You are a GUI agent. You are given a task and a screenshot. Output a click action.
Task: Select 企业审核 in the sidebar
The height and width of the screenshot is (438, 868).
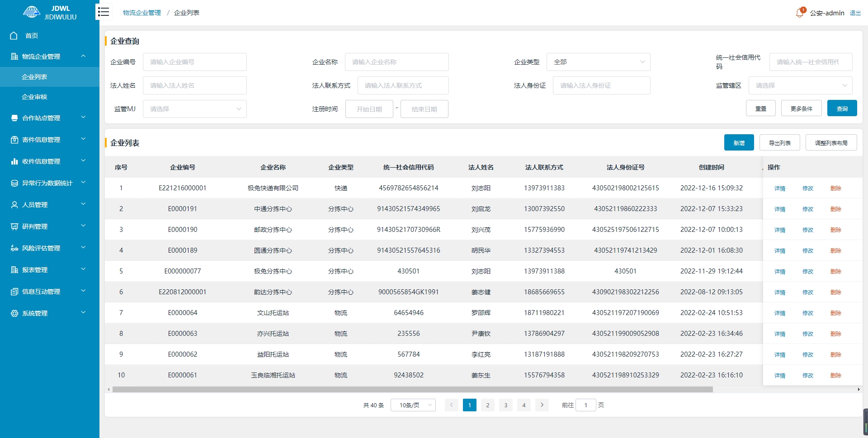pyautogui.click(x=50, y=97)
